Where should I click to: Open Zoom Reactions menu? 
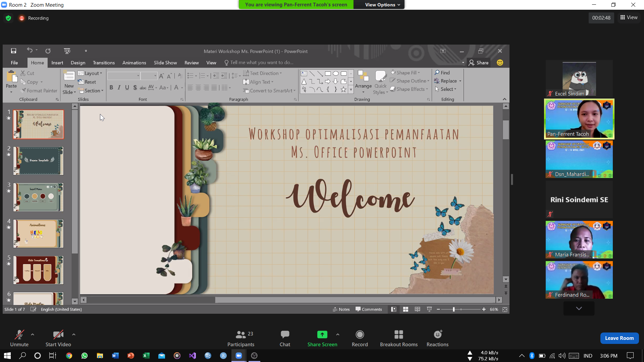pos(437,339)
